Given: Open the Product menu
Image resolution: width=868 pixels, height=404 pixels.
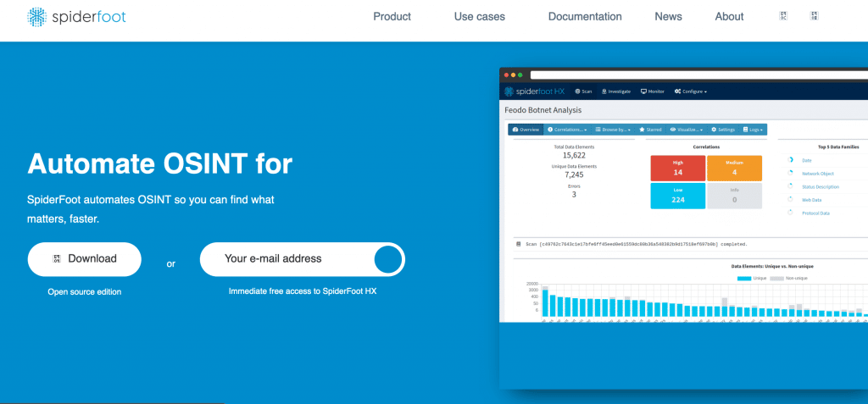Looking at the screenshot, I should click(392, 17).
